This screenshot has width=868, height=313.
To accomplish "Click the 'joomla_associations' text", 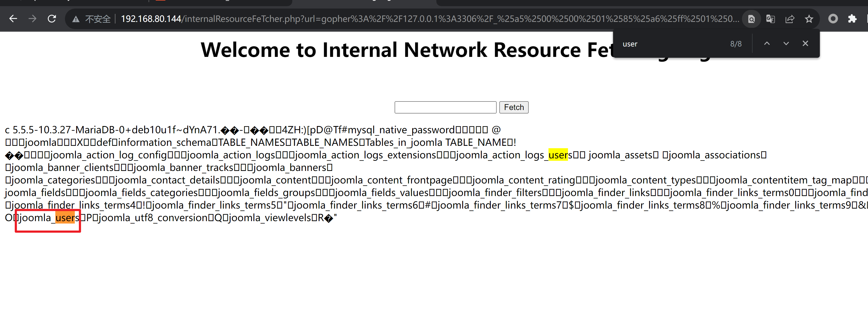I will 715,155.
